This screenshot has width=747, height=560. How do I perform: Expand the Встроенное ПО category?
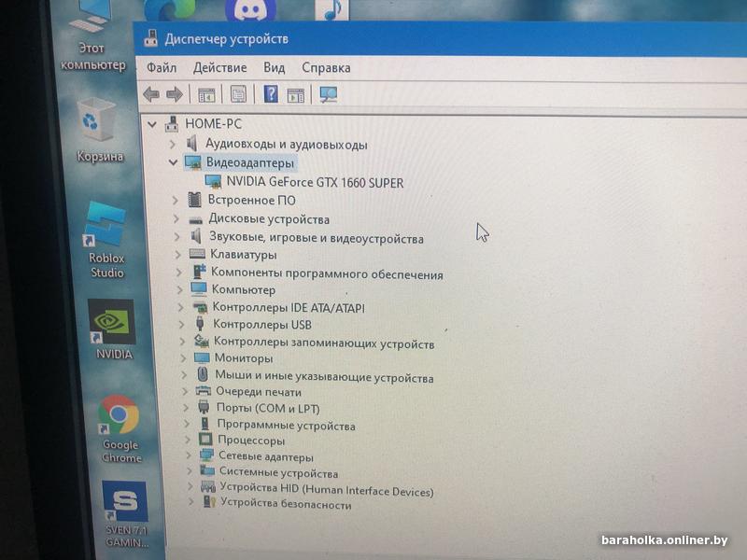click(175, 200)
